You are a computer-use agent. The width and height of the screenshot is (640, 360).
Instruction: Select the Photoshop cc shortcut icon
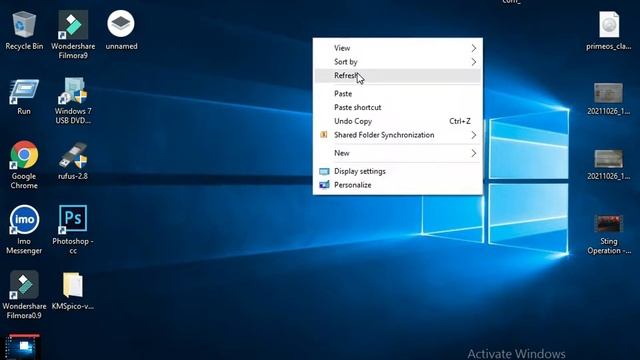(x=73, y=219)
